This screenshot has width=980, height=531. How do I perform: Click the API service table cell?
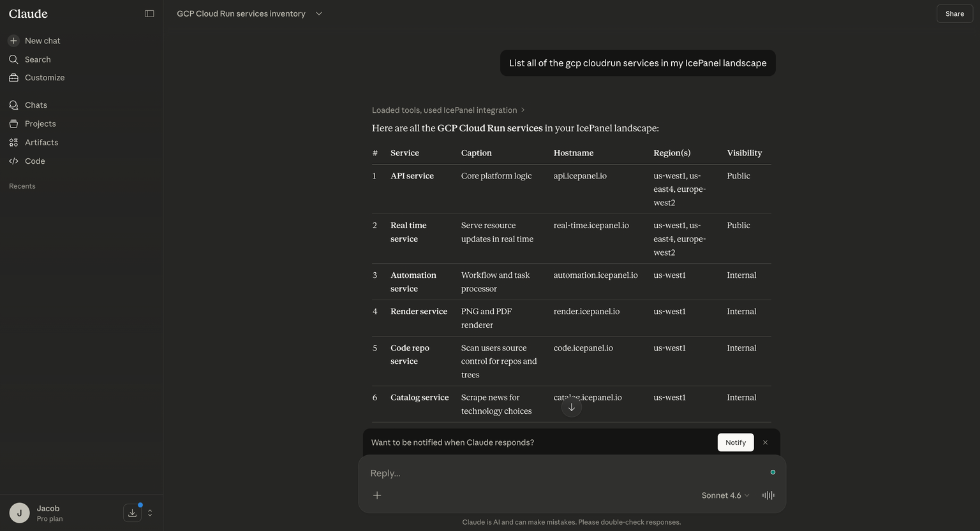pyautogui.click(x=412, y=176)
